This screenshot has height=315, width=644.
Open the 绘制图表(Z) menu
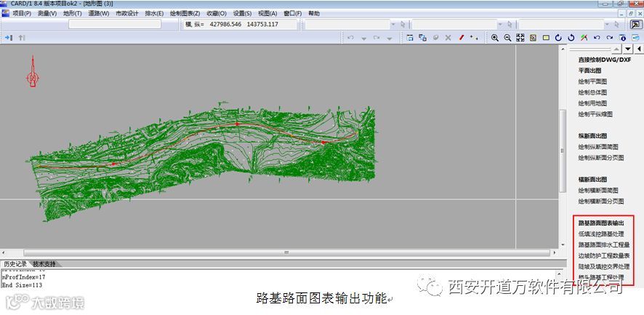pos(185,13)
